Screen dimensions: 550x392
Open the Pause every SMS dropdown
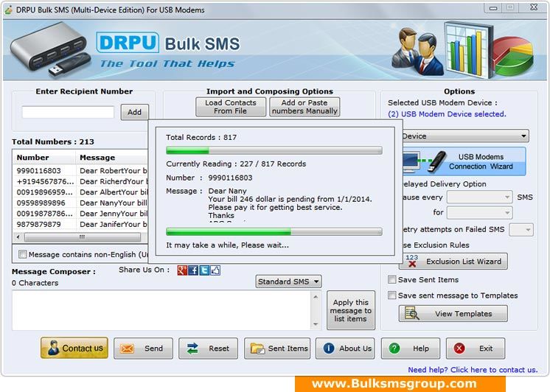tap(479, 197)
